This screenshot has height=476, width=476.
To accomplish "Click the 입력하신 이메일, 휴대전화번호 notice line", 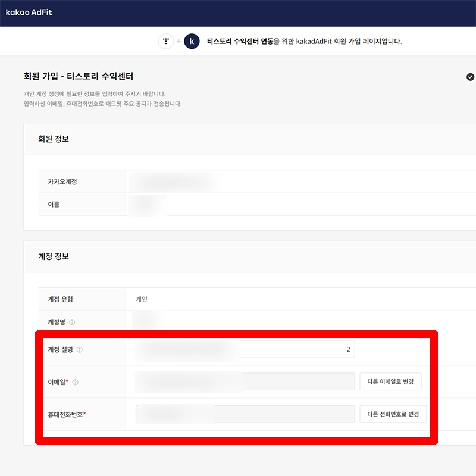I will pos(102,104).
